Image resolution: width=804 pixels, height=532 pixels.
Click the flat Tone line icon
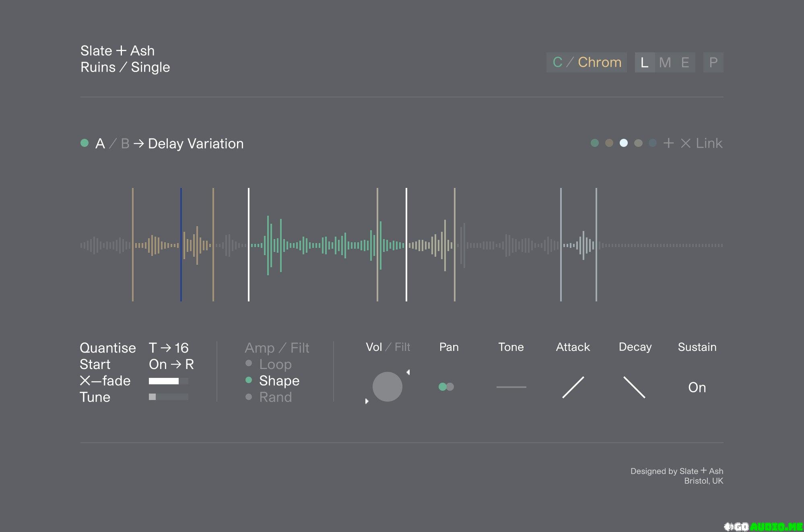[511, 387]
